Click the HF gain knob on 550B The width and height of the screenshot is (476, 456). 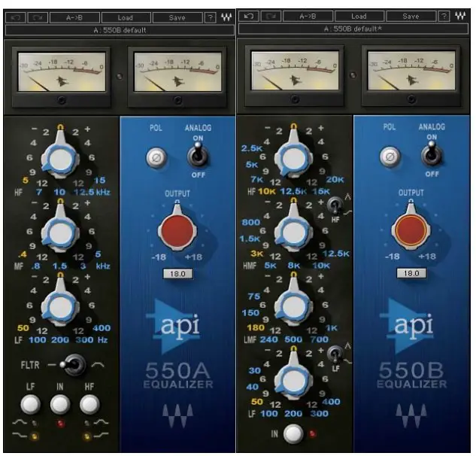pos(293,158)
